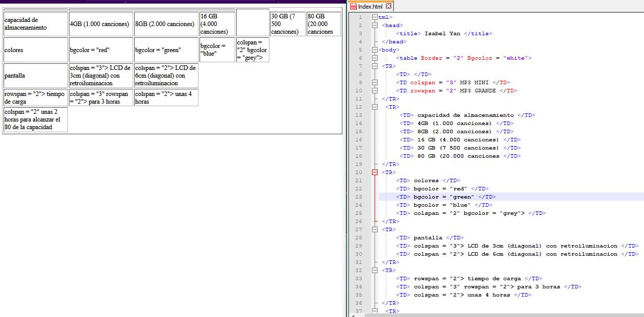This screenshot has height=317, width=644.
Task: Collapse the body tag fold on line 5
Action: (375, 50)
